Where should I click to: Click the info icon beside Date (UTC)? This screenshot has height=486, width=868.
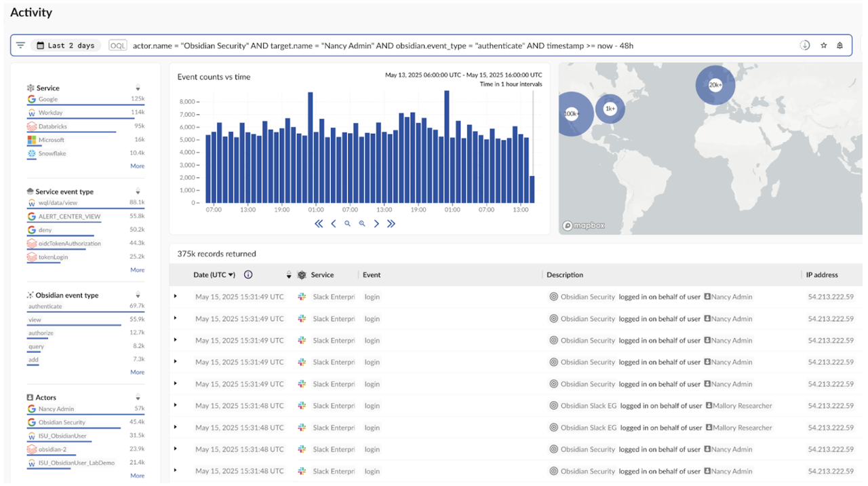pyautogui.click(x=248, y=275)
